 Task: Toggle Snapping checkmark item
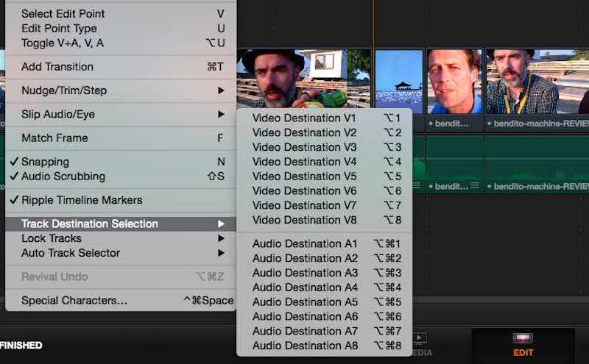tap(121, 162)
